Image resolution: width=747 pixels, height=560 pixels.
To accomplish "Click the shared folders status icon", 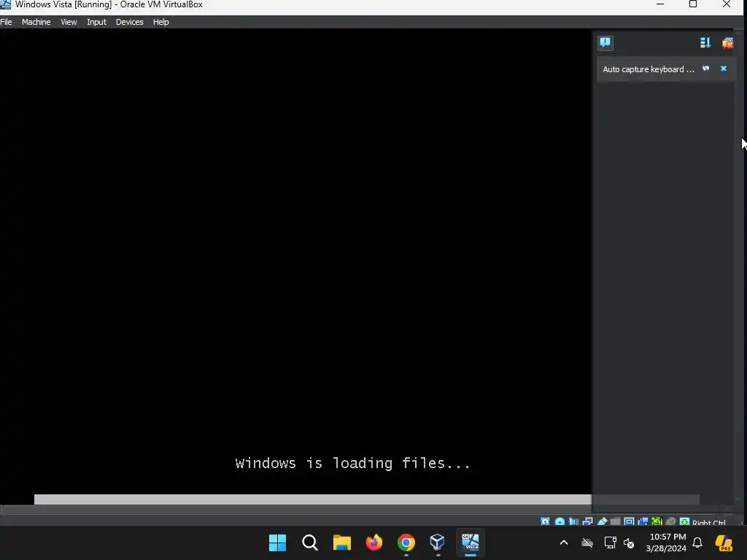I will pyautogui.click(x=616, y=521).
